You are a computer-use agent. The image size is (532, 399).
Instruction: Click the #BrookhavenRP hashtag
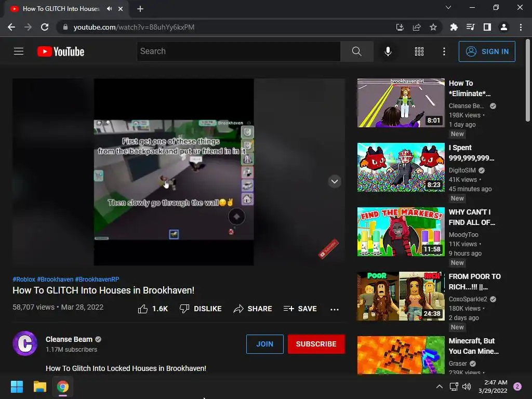(97, 279)
